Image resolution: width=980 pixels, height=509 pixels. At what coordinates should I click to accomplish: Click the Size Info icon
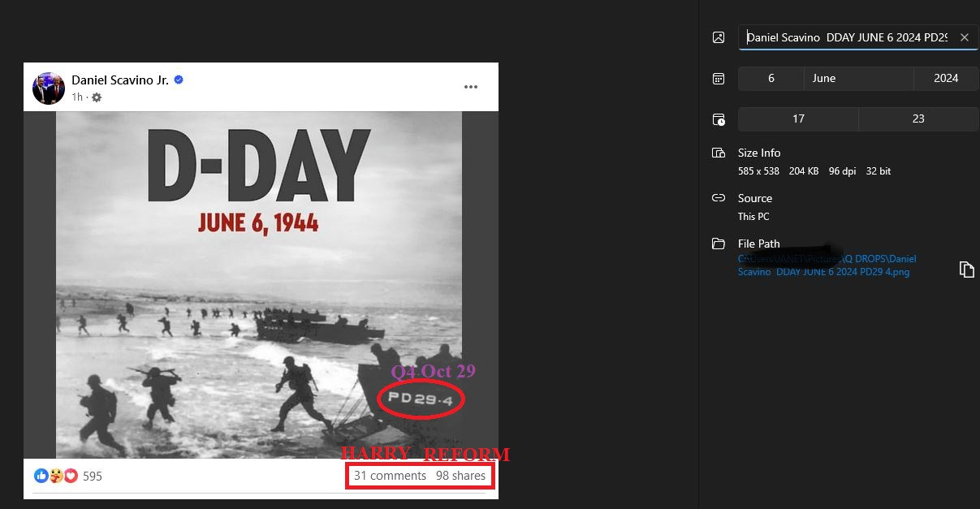[719, 153]
